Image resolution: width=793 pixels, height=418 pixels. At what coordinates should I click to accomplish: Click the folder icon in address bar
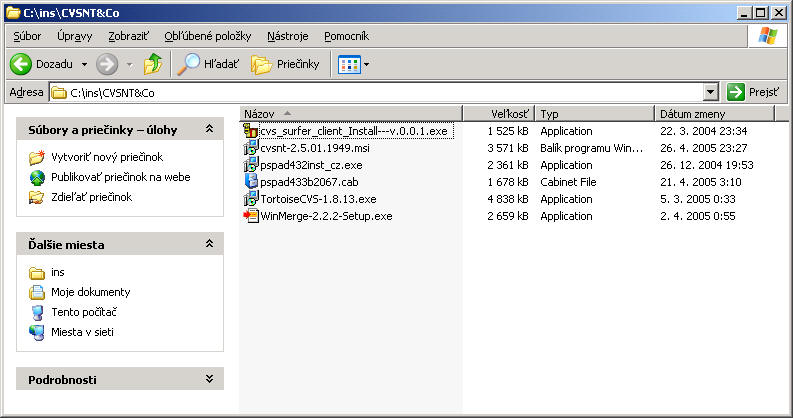click(x=59, y=92)
